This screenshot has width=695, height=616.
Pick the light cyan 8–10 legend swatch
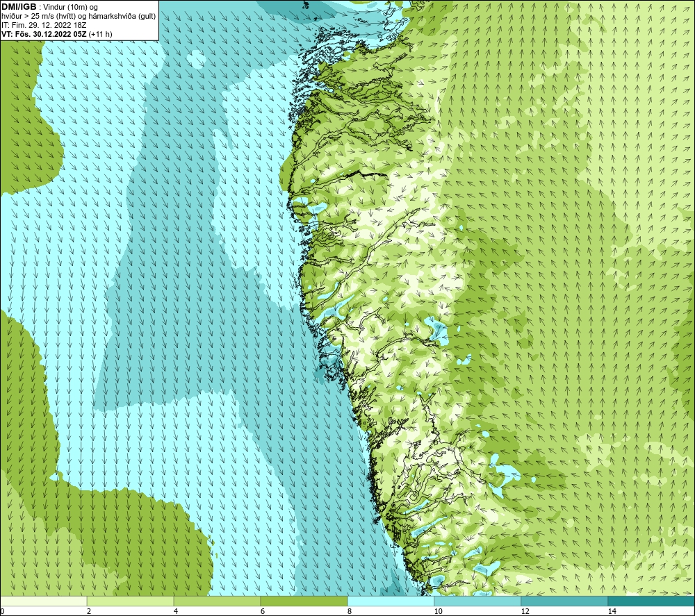click(x=391, y=601)
